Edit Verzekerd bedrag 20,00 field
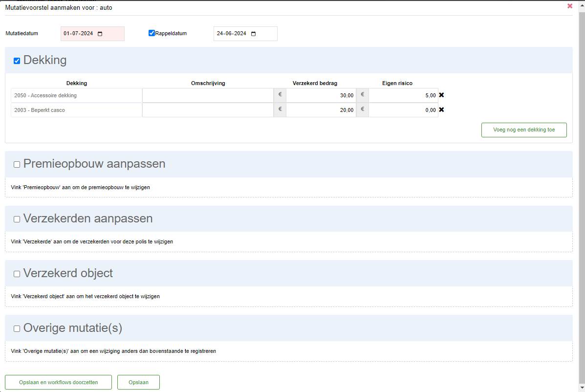 (x=321, y=110)
